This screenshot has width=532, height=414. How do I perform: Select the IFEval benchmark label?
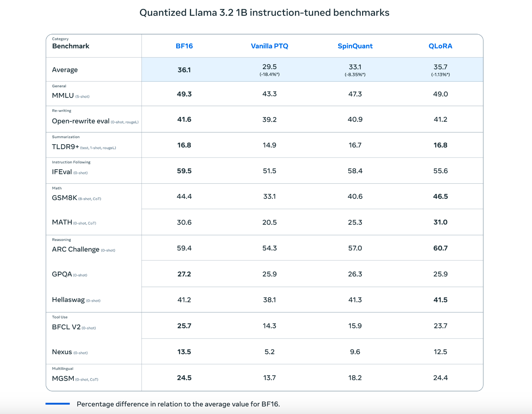coord(62,172)
